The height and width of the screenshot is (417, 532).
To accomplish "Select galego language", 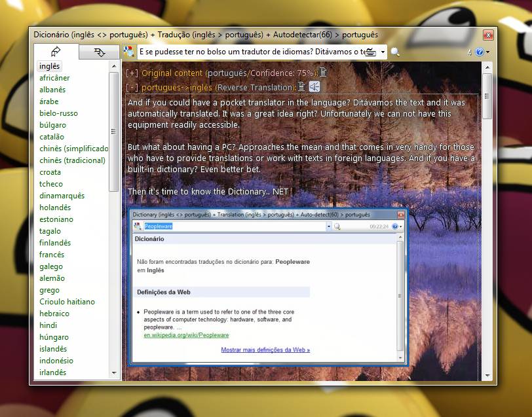I will pos(51,266).
